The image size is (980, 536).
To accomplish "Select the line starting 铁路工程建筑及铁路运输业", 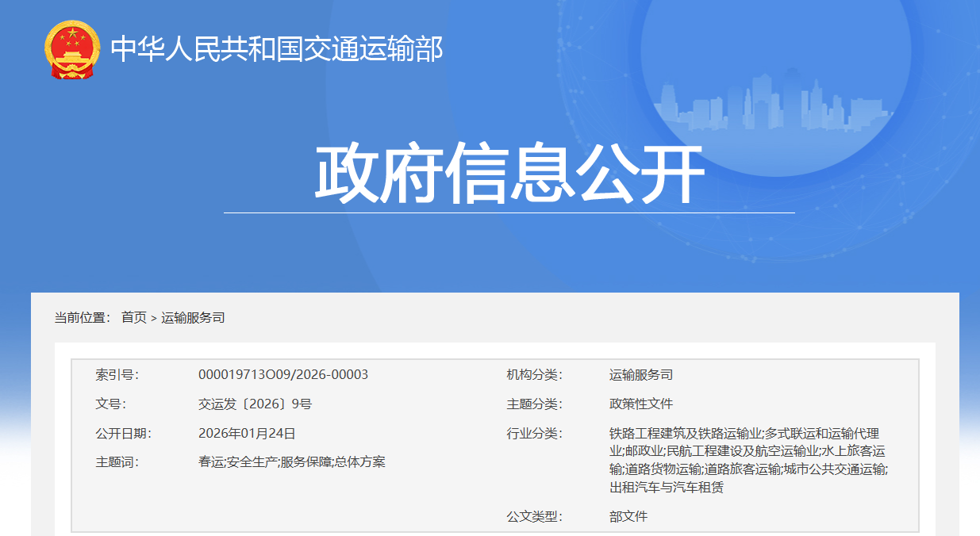I will tap(744, 433).
